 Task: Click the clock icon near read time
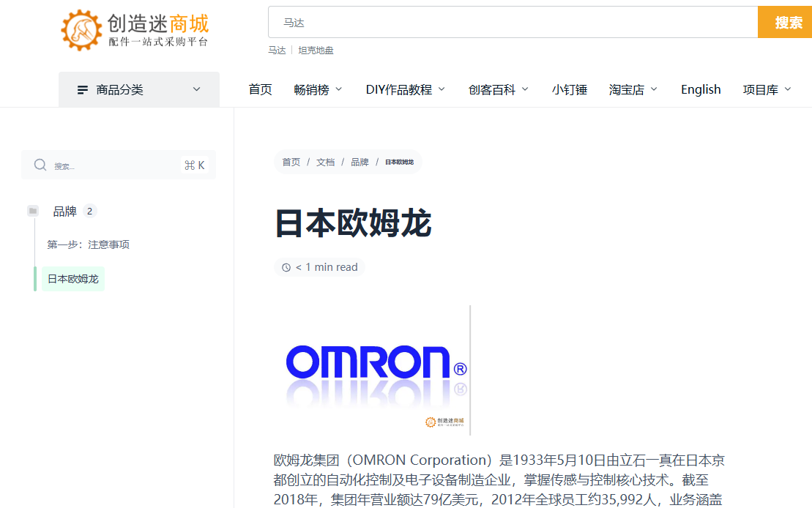(286, 268)
